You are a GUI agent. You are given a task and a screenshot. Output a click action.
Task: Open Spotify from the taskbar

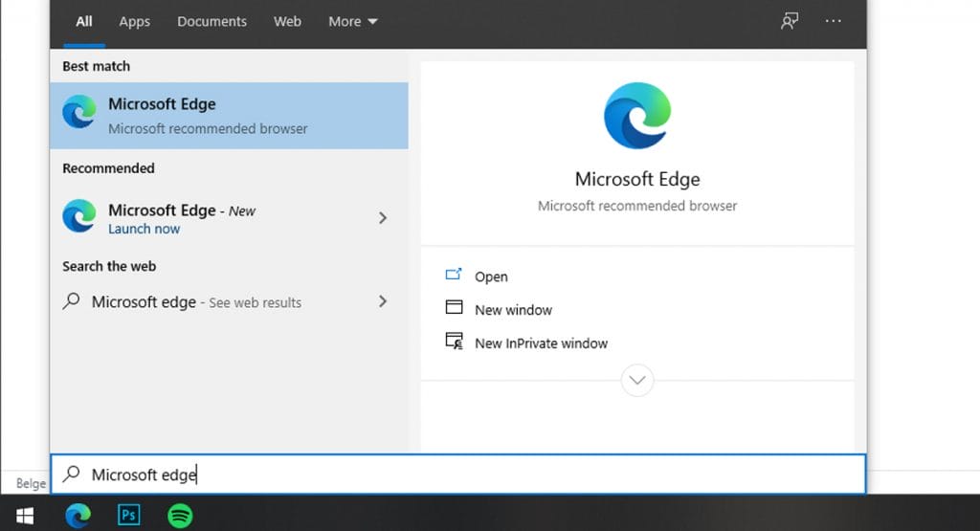tap(180, 516)
